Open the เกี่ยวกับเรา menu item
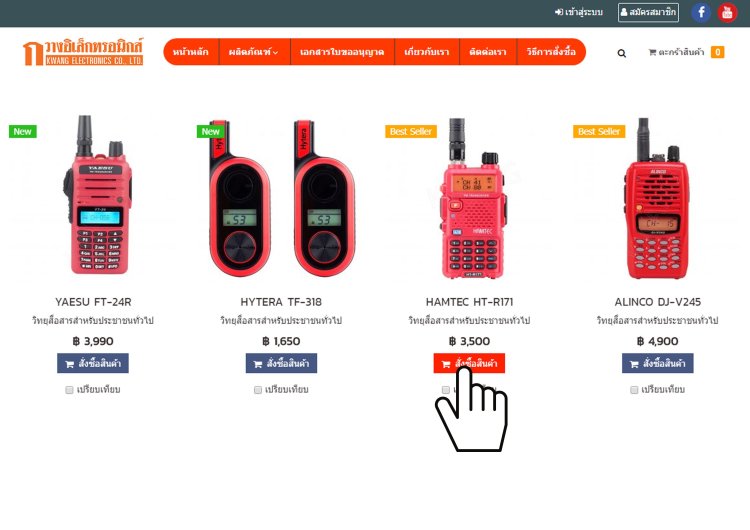The height and width of the screenshot is (530, 750). [427, 52]
